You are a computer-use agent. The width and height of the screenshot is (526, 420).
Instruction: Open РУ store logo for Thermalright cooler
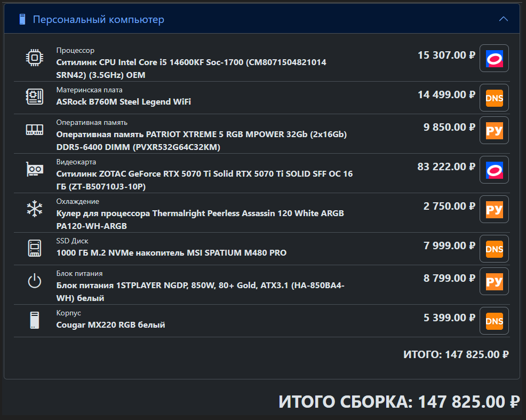pyautogui.click(x=494, y=209)
